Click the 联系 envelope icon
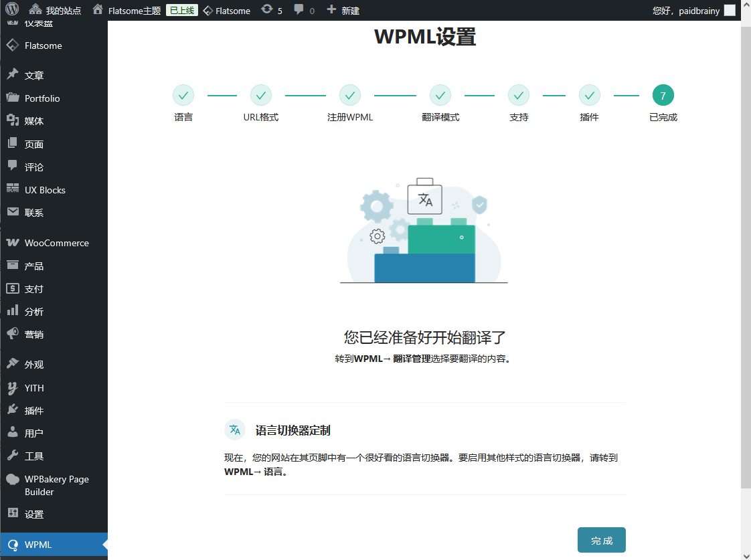The width and height of the screenshot is (751, 560). (13, 211)
